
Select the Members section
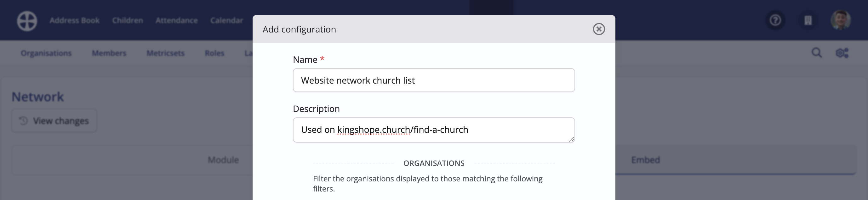pos(109,53)
